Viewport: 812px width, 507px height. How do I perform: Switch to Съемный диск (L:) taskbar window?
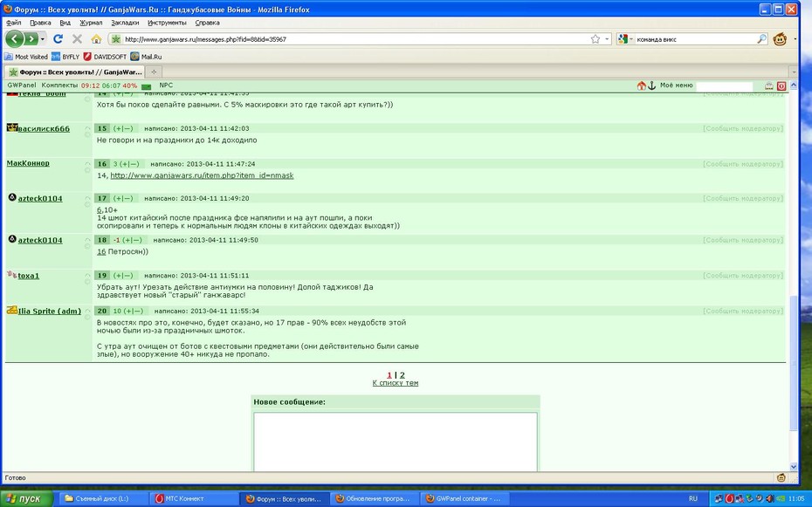pos(103,499)
